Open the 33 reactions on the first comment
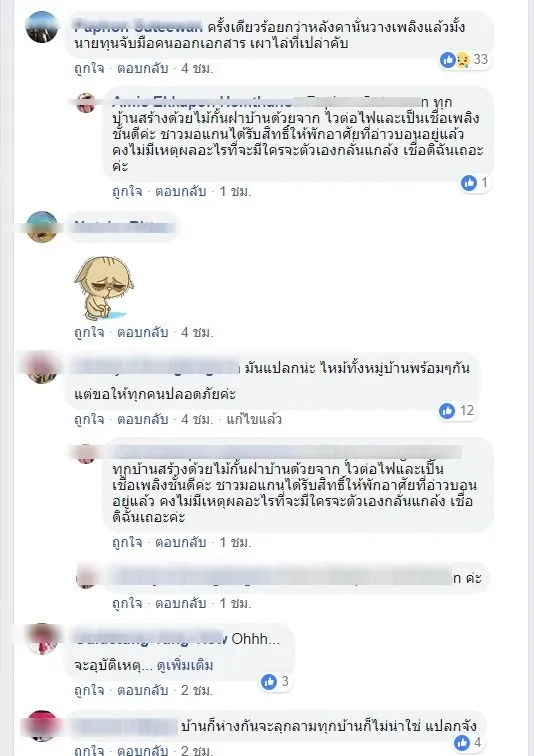 coord(465,59)
